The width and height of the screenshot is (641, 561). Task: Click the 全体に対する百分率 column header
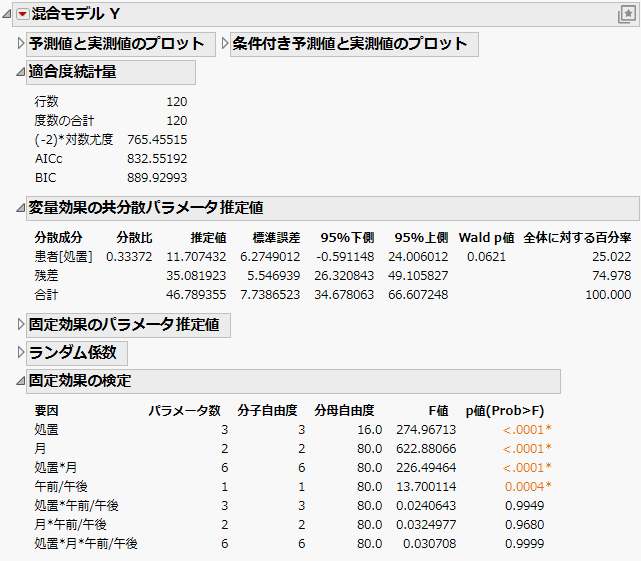pyautogui.click(x=577, y=238)
